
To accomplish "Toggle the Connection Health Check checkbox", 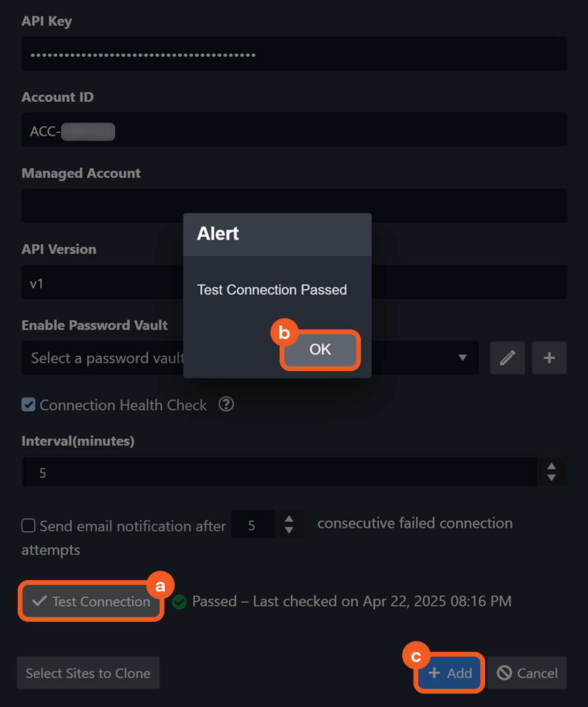I will tap(28, 405).
